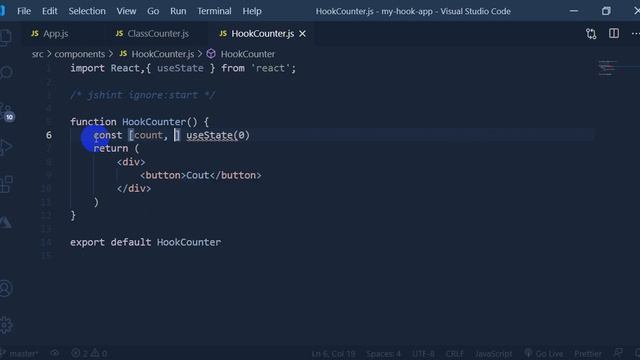Click the HookCounter symbol breadcrumb
Screen dimensions: 640x360
pos(248,54)
